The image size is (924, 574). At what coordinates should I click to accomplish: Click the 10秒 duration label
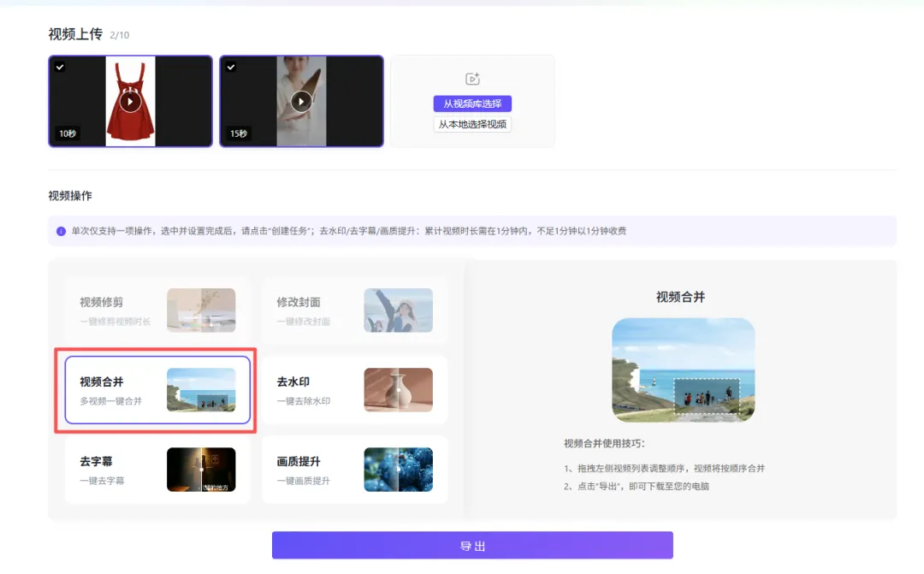coord(68,133)
